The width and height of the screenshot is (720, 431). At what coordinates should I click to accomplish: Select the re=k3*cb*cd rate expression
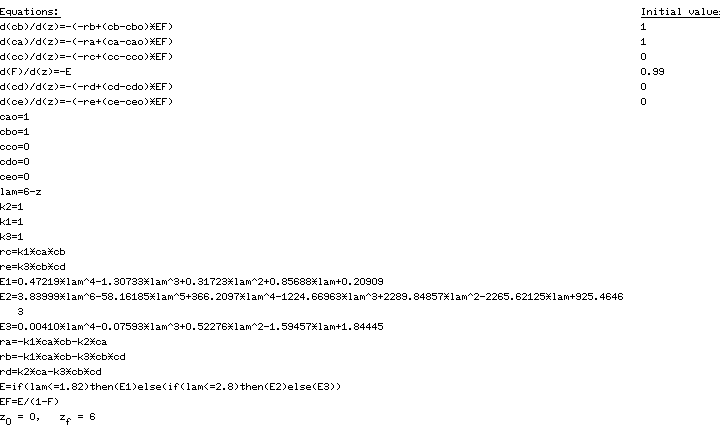pos(33,266)
